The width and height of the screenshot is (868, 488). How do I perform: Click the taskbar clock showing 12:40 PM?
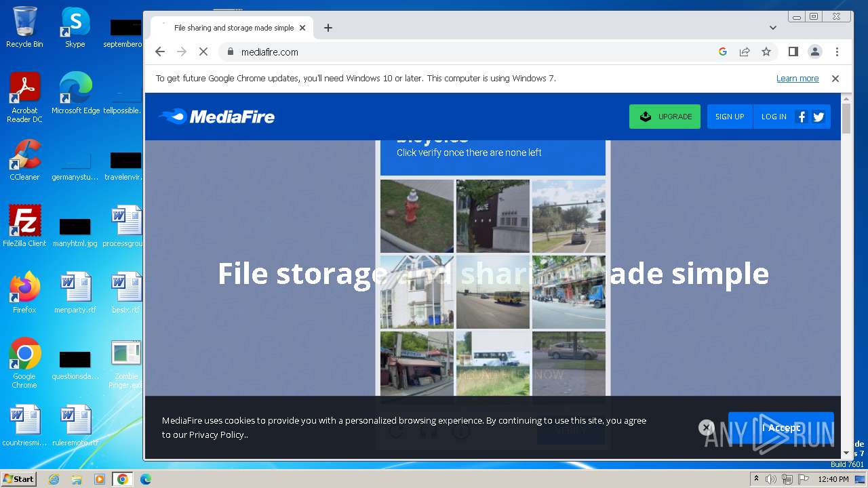(833, 479)
